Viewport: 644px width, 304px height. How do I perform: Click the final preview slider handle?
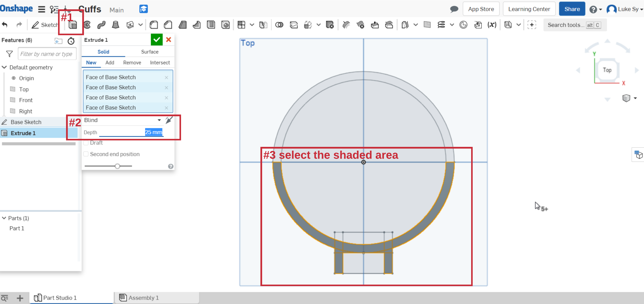[117, 166]
